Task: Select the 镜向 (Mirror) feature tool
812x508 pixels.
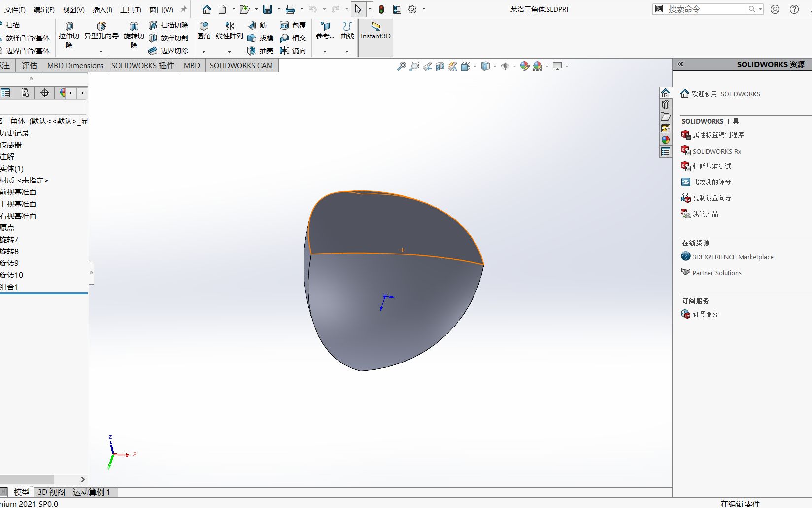Action: (293, 51)
